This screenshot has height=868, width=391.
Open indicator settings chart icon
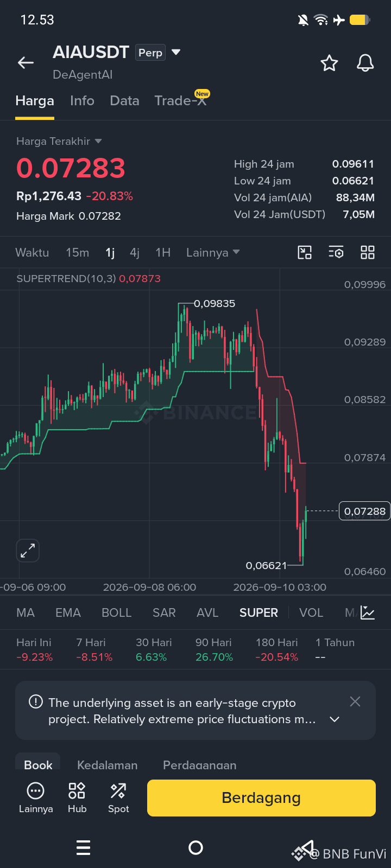pyautogui.click(x=368, y=612)
